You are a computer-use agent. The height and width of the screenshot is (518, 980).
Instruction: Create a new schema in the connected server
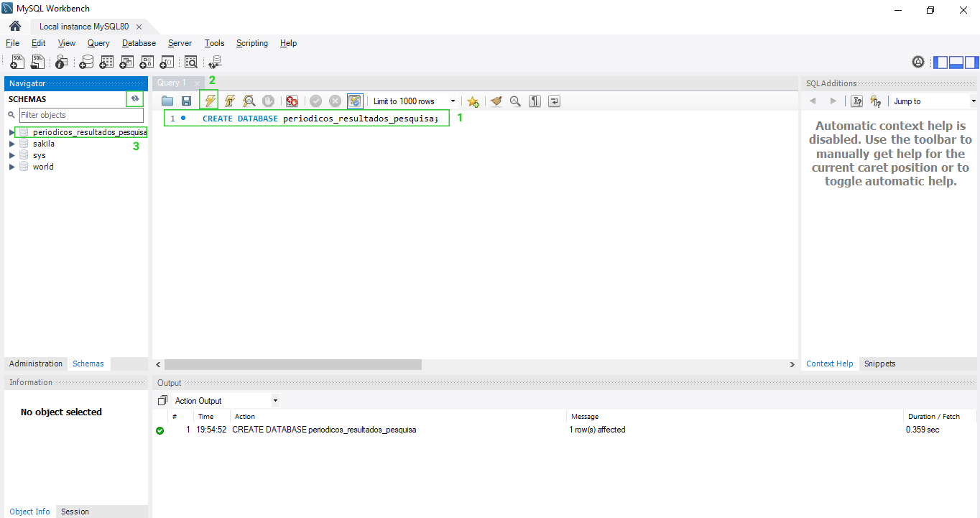point(86,62)
